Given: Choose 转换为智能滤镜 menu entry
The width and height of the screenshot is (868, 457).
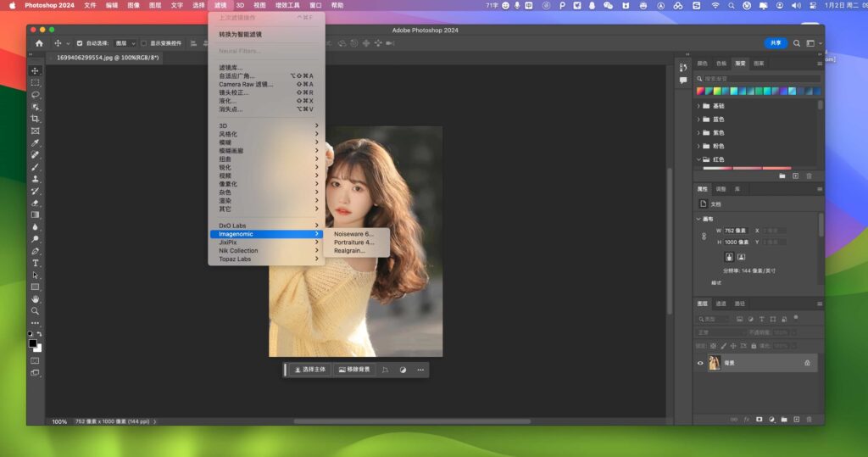Looking at the screenshot, I should pos(266,35).
